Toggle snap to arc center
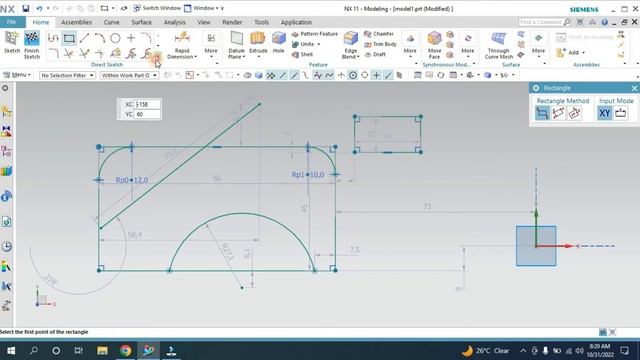 point(353,75)
